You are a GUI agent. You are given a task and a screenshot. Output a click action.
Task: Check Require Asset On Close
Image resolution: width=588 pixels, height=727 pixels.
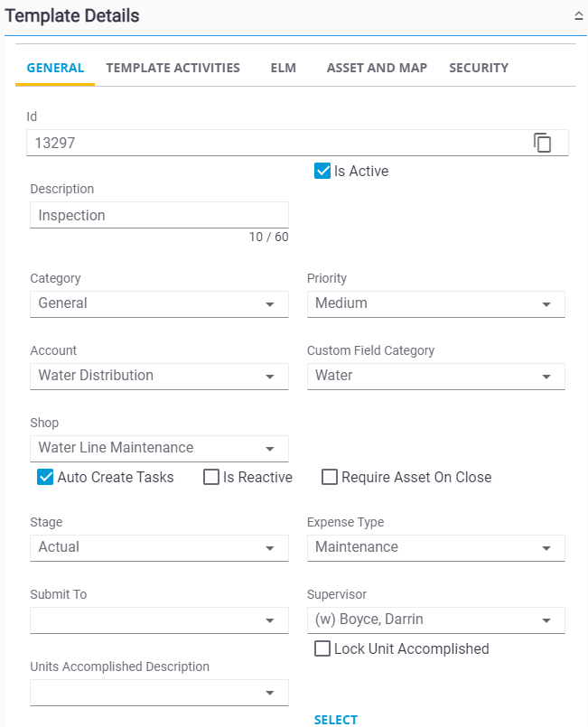tap(330, 477)
